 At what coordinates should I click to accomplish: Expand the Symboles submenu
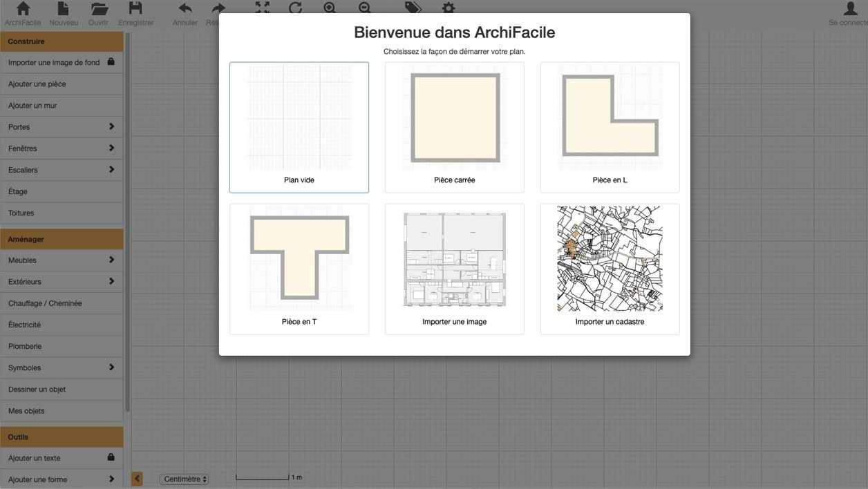click(111, 367)
